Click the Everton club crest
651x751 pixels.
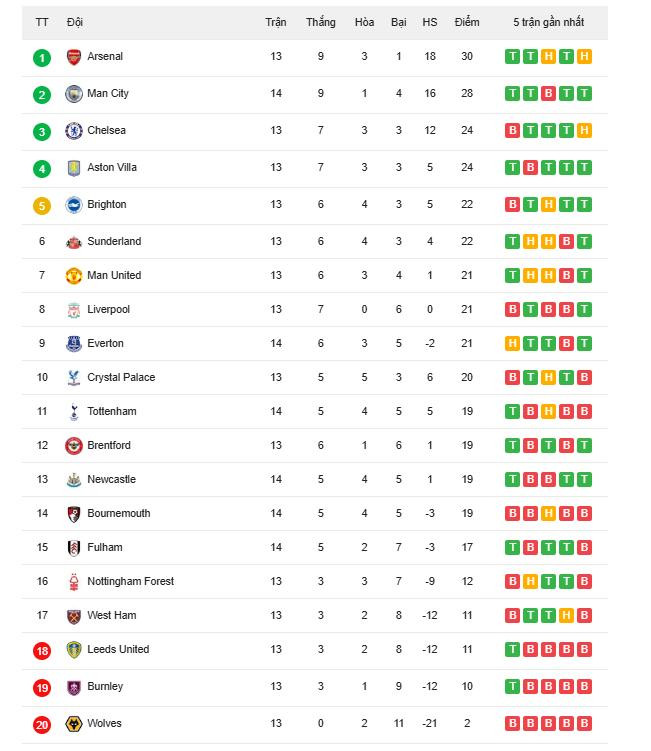[x=73, y=344]
